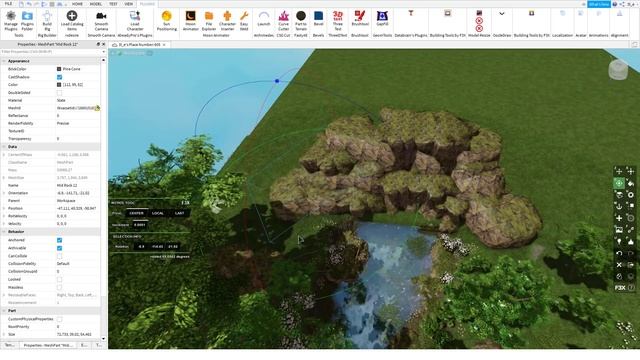
Task: Click the What's New button
Action: pyautogui.click(x=599, y=4)
